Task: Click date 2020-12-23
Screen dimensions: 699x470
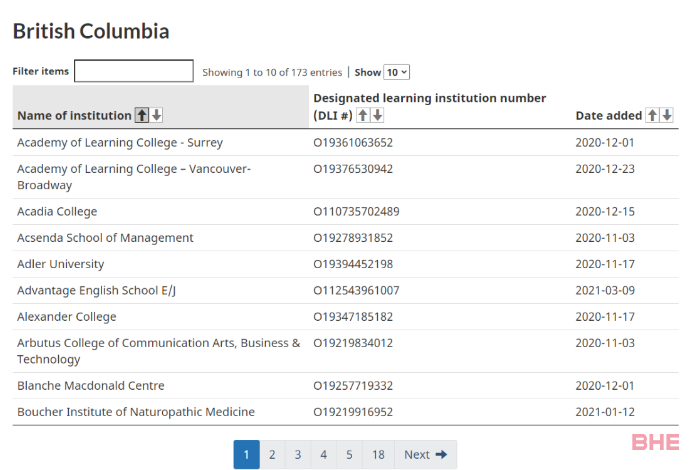Action: (605, 169)
